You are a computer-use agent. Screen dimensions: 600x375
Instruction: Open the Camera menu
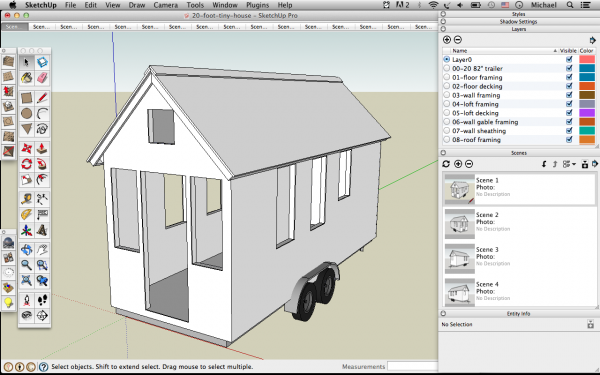(x=165, y=5)
